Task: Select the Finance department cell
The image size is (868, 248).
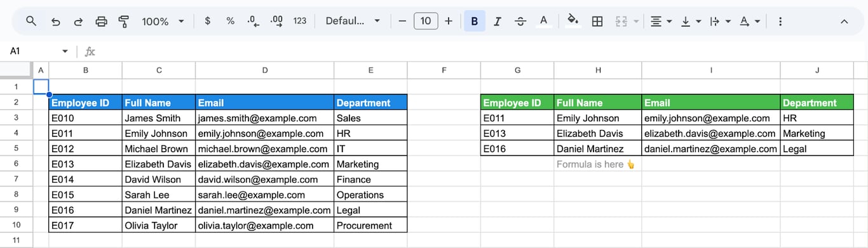Action: tap(370, 179)
